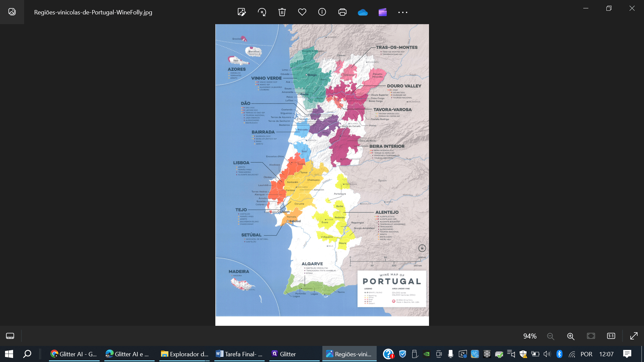The width and height of the screenshot is (644, 362).
Task: Switch to Explorador de ficheiros taskbar window
Action: click(184, 354)
